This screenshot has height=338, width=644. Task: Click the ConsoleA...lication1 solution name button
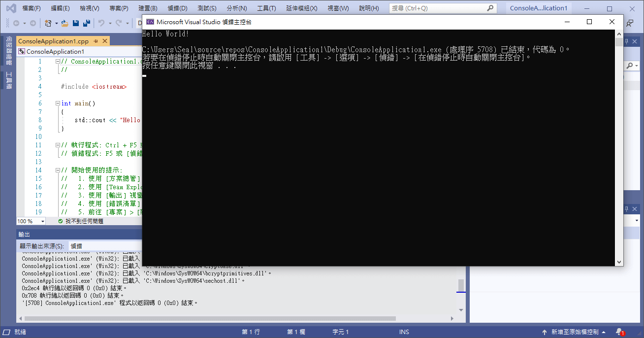tap(539, 8)
